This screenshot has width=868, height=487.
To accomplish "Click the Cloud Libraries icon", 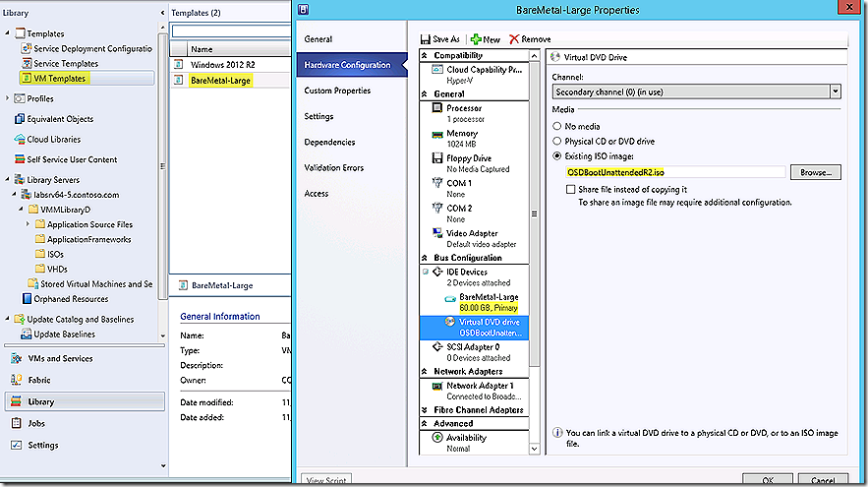I will [x=20, y=139].
